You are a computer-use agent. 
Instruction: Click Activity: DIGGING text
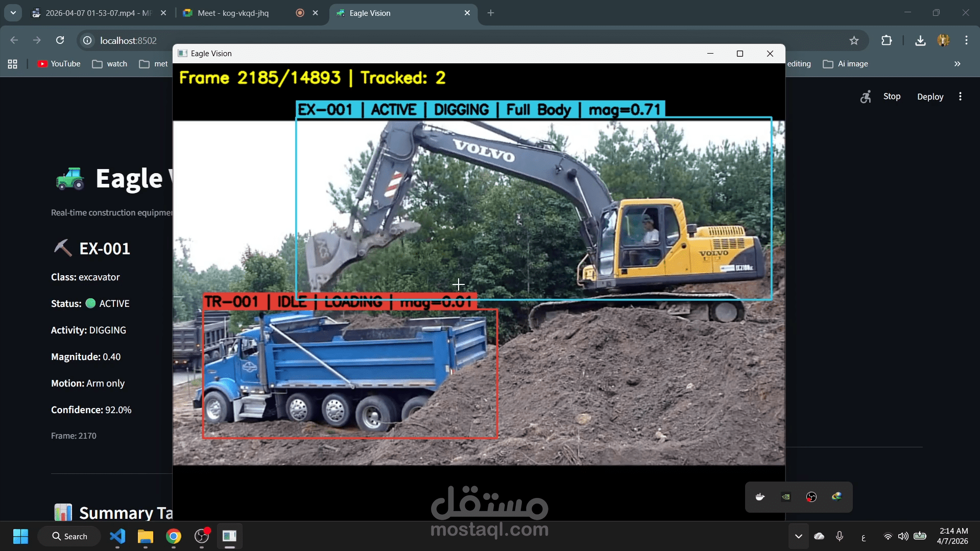(x=88, y=330)
